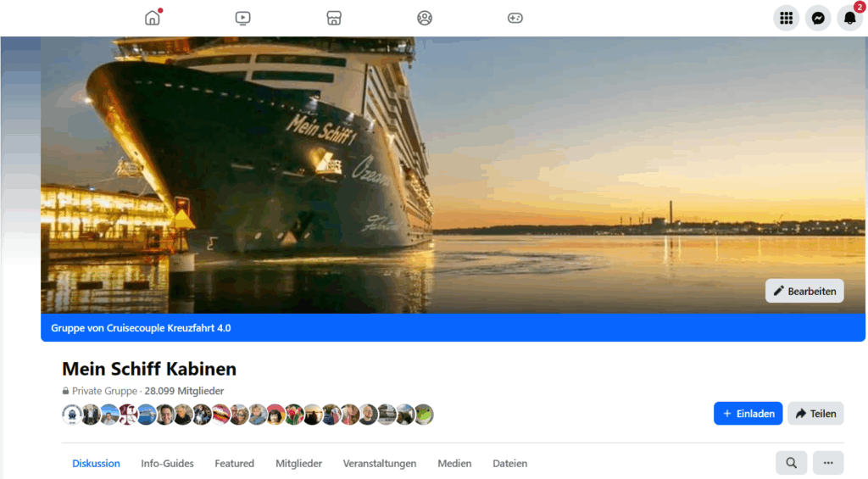Click the last member avatar with green frog
The image size is (868, 479).
pyautogui.click(x=424, y=415)
